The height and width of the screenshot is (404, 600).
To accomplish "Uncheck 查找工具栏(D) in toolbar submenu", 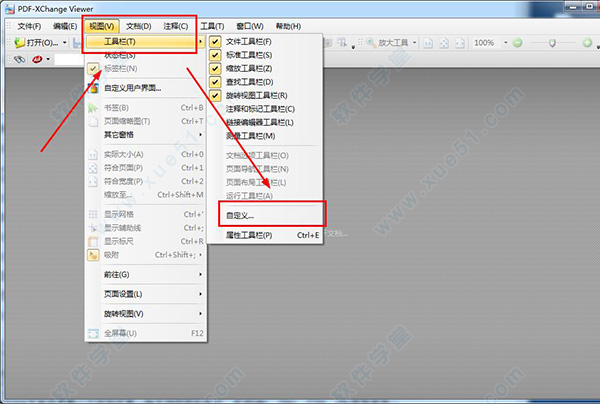I will pyautogui.click(x=215, y=82).
